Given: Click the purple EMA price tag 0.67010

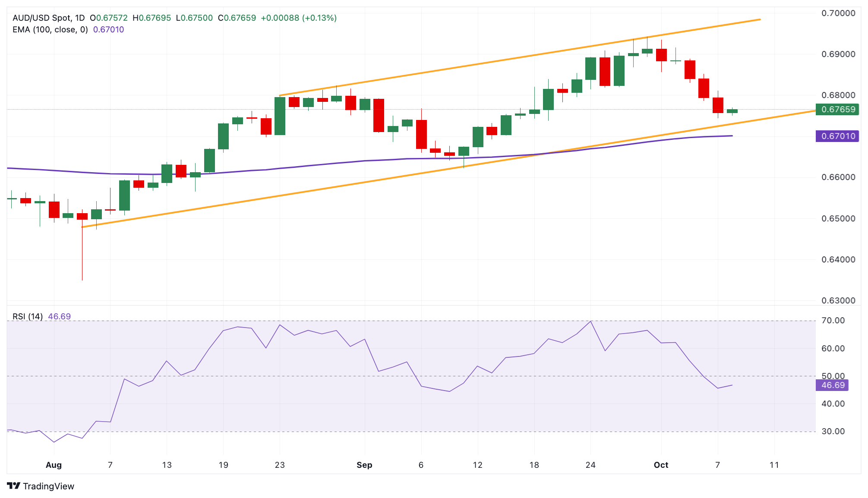Looking at the screenshot, I should (837, 136).
